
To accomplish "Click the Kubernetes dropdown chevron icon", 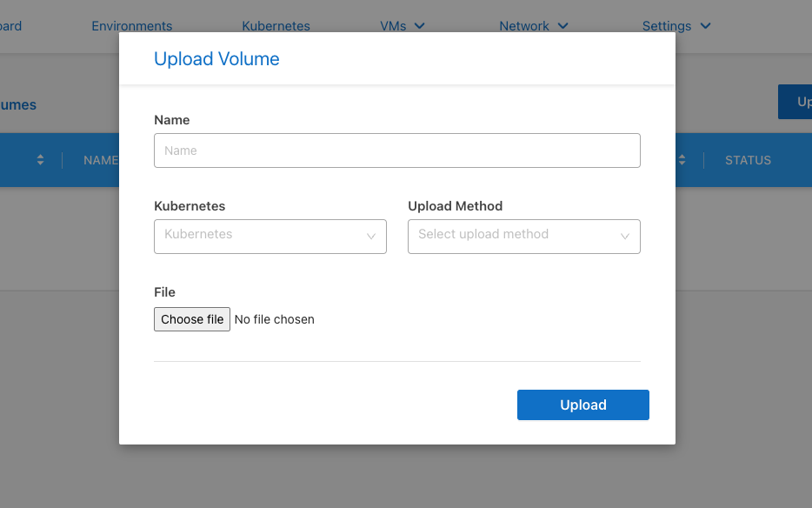I will tap(371, 237).
